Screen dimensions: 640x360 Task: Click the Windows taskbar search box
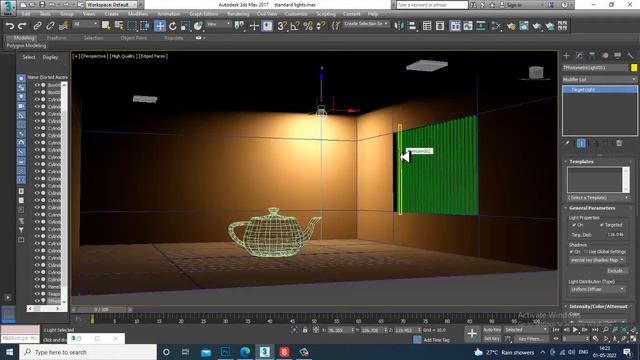coord(88,352)
